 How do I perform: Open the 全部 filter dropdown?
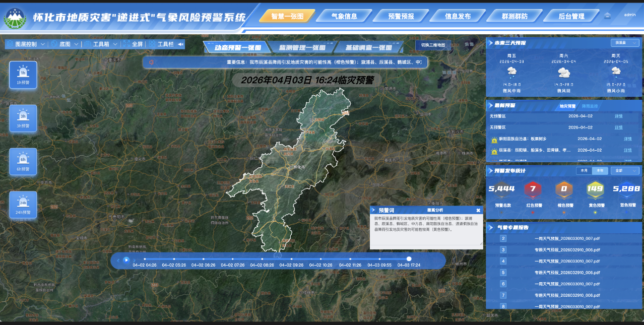[x=624, y=171]
